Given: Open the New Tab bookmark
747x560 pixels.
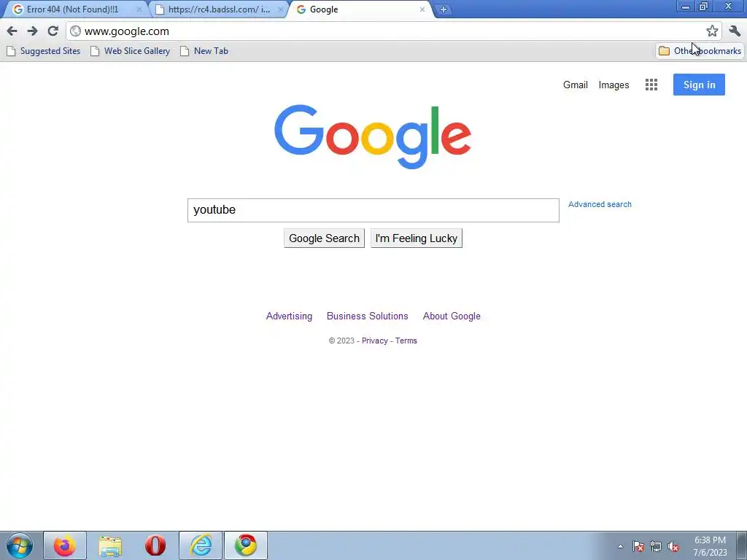Looking at the screenshot, I should point(204,51).
